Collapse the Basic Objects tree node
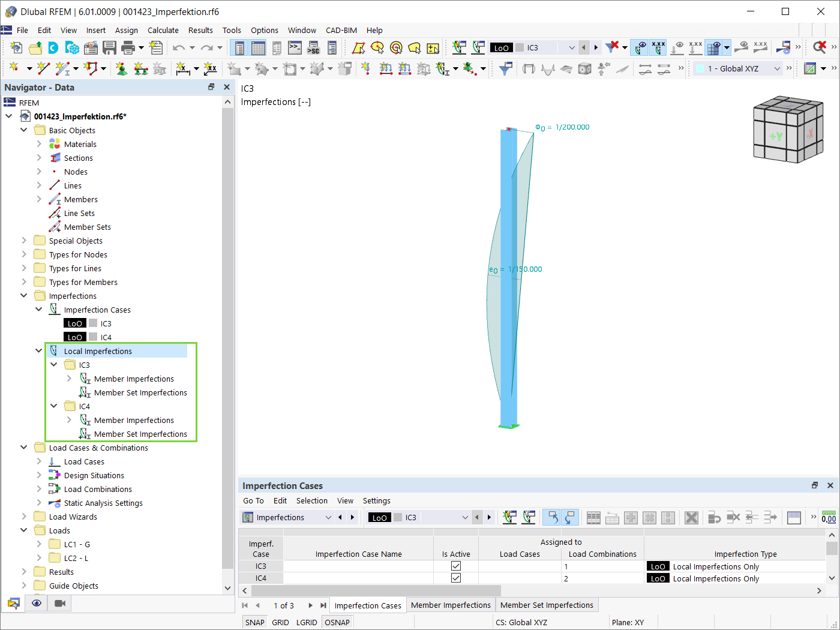Screen dimensions: 840x630 [x=24, y=130]
